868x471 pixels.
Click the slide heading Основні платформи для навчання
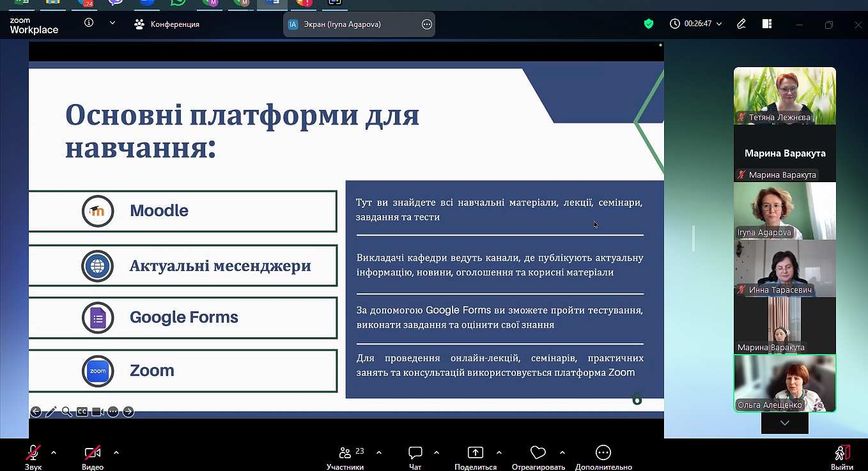tap(242, 132)
